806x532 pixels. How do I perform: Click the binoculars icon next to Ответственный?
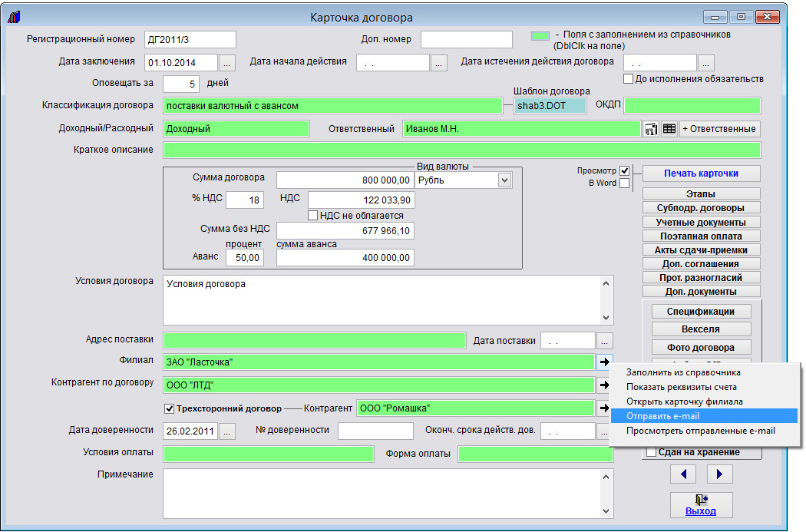(651, 129)
